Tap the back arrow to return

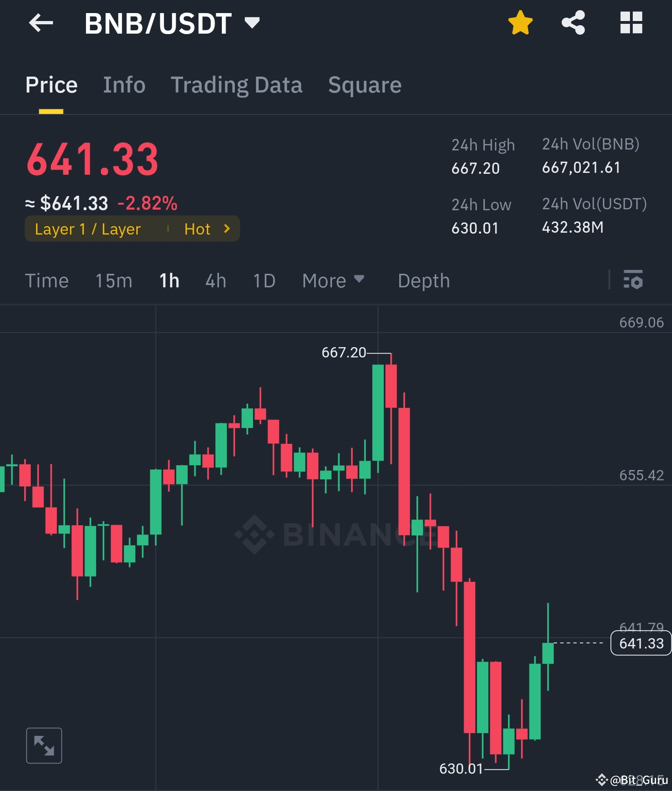[x=41, y=23]
